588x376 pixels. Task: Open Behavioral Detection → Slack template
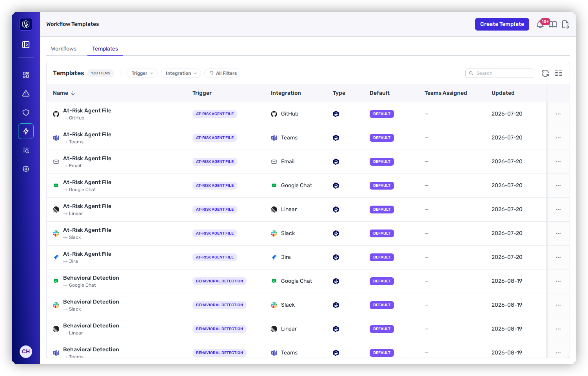click(91, 305)
